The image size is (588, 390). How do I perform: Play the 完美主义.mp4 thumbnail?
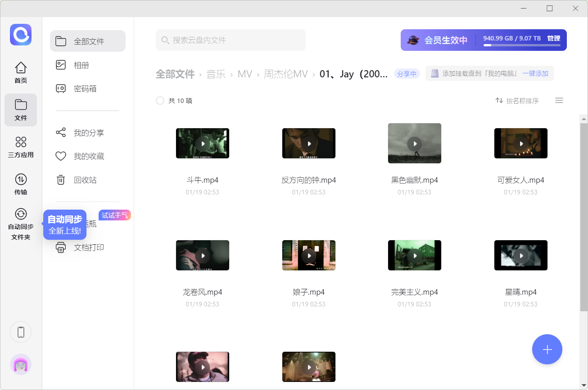click(x=415, y=255)
